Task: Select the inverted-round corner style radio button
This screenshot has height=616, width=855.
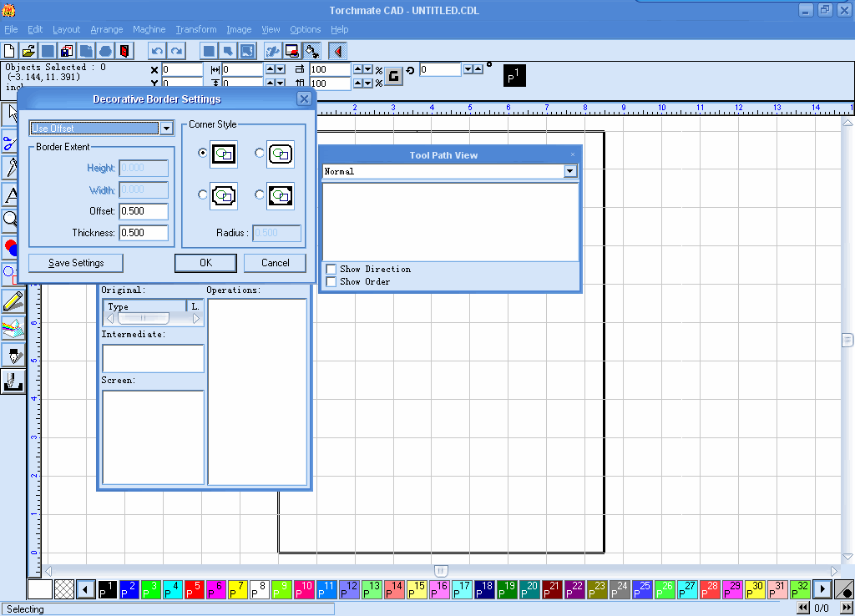Action: click(260, 194)
